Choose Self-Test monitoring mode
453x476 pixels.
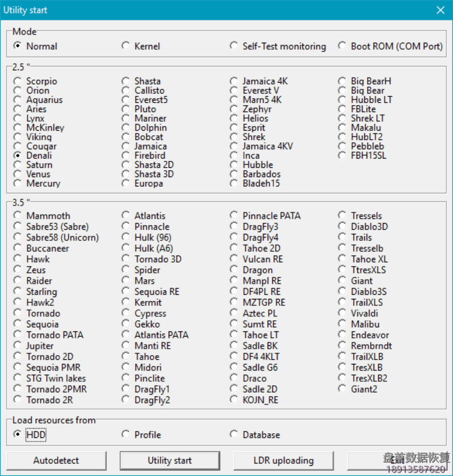(234, 46)
